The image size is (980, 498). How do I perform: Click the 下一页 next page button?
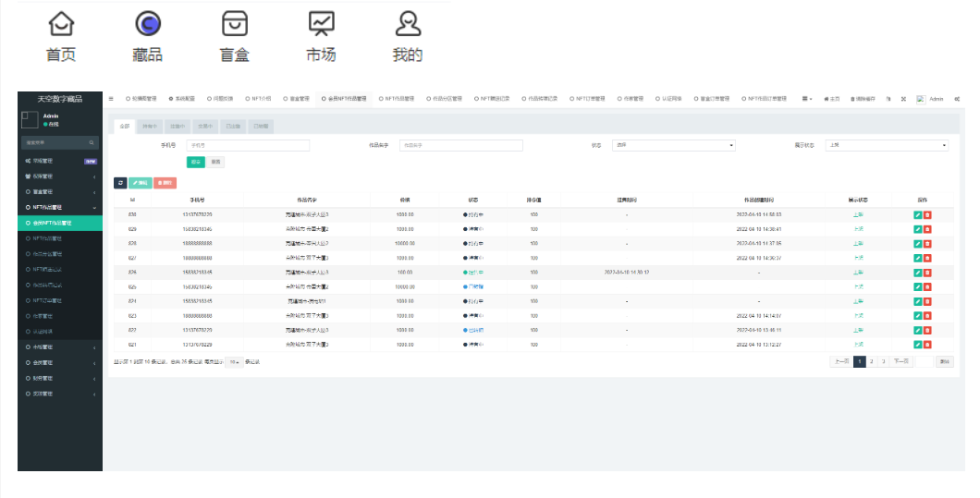pos(900,361)
